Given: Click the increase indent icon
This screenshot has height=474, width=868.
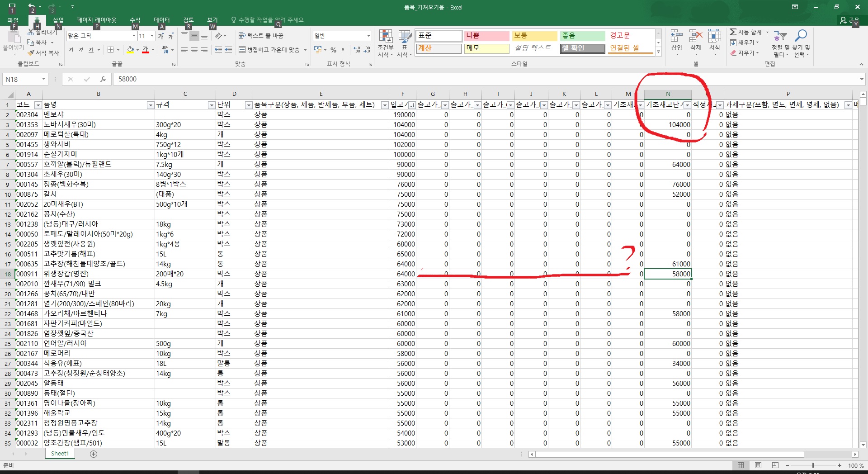Looking at the screenshot, I should coord(228,50).
